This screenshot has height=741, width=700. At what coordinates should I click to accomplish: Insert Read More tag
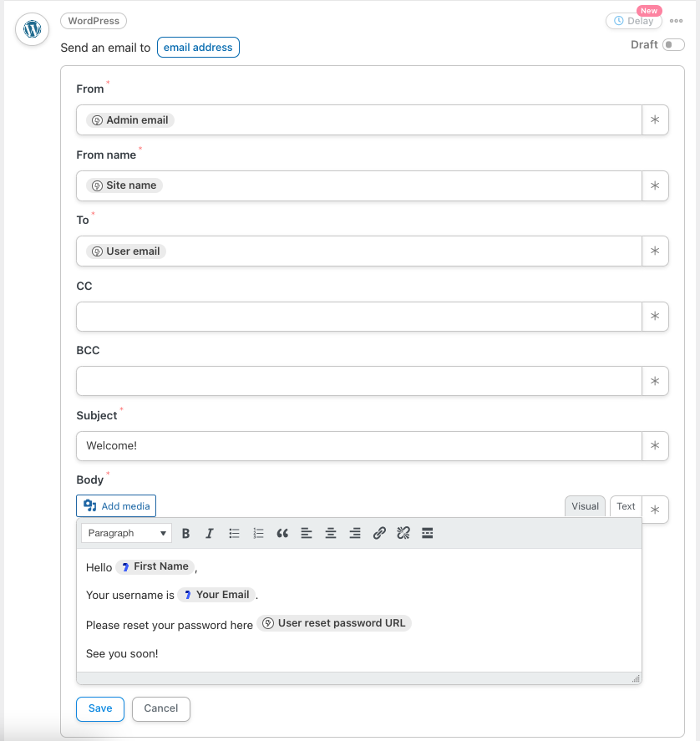pos(428,534)
